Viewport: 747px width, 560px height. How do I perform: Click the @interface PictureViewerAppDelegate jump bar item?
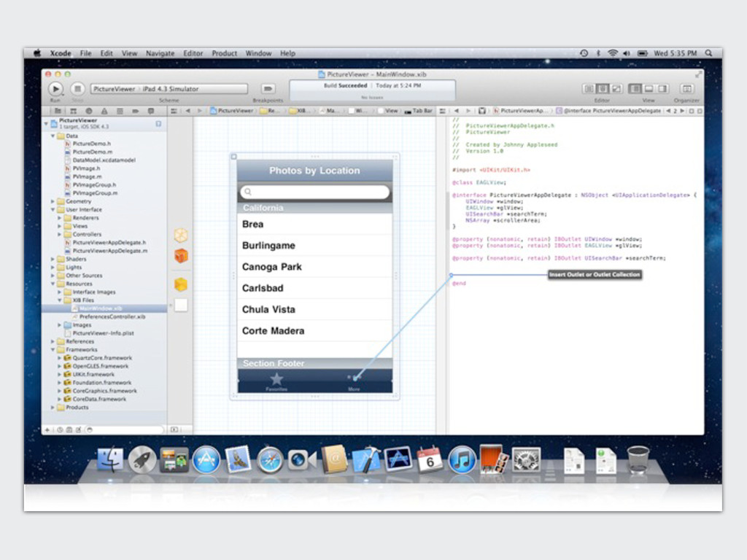tap(608, 111)
